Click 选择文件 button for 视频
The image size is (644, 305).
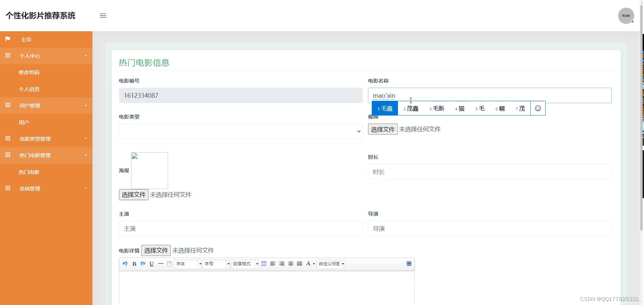coord(383,129)
